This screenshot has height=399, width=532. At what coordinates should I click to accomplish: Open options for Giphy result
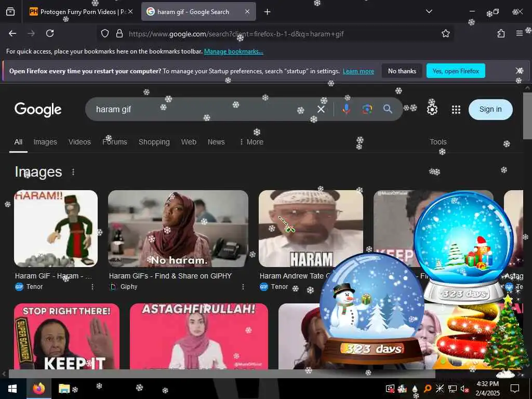point(243,287)
